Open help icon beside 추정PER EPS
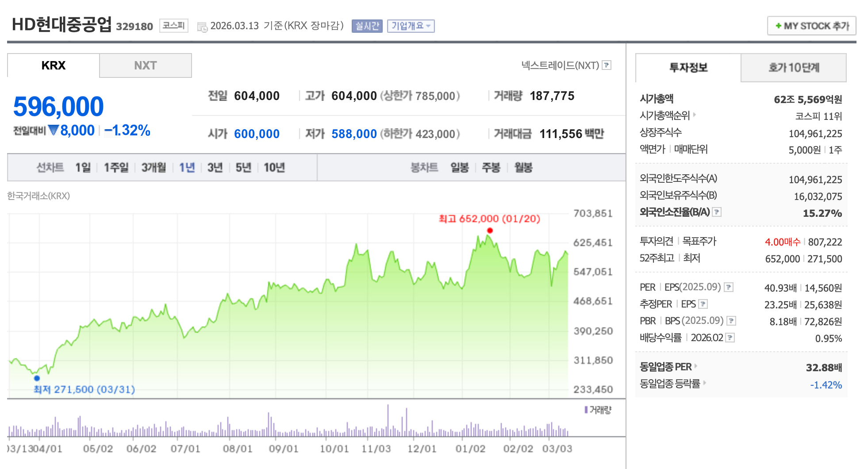 [x=703, y=304]
